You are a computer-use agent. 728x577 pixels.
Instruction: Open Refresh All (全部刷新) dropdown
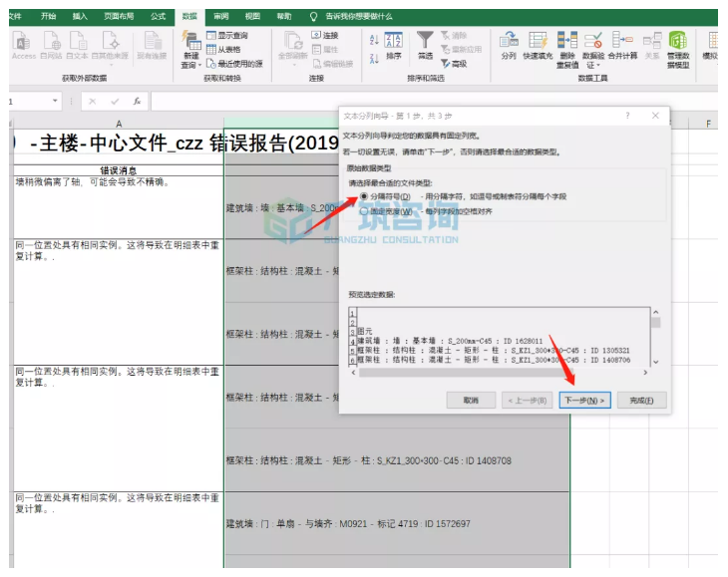click(293, 48)
